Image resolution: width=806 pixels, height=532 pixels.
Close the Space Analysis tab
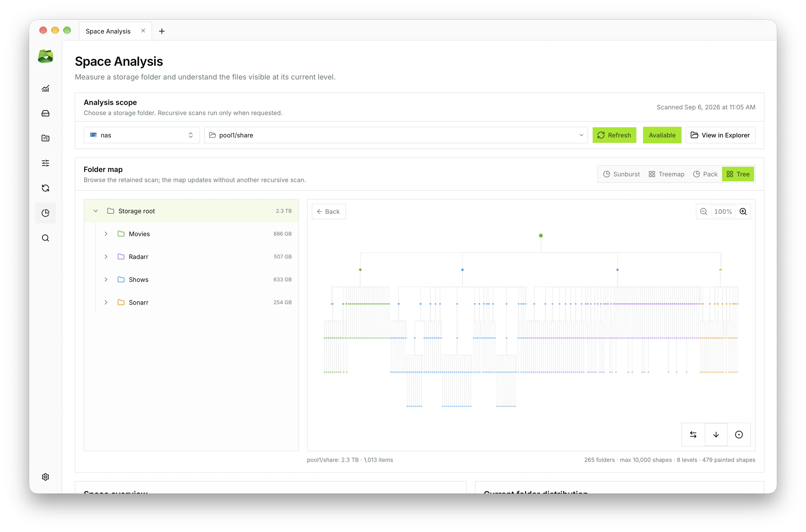coord(143,31)
